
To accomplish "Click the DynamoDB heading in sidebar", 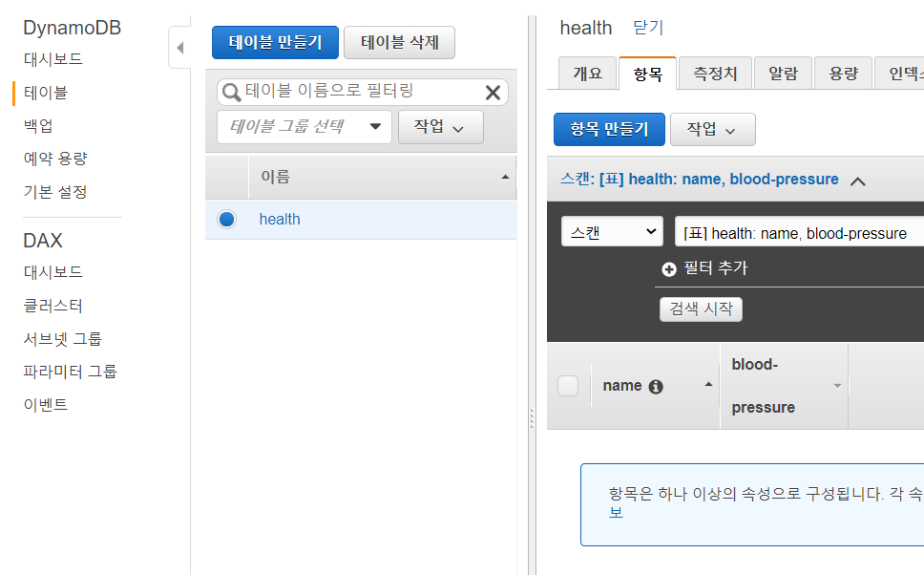I will (72, 28).
